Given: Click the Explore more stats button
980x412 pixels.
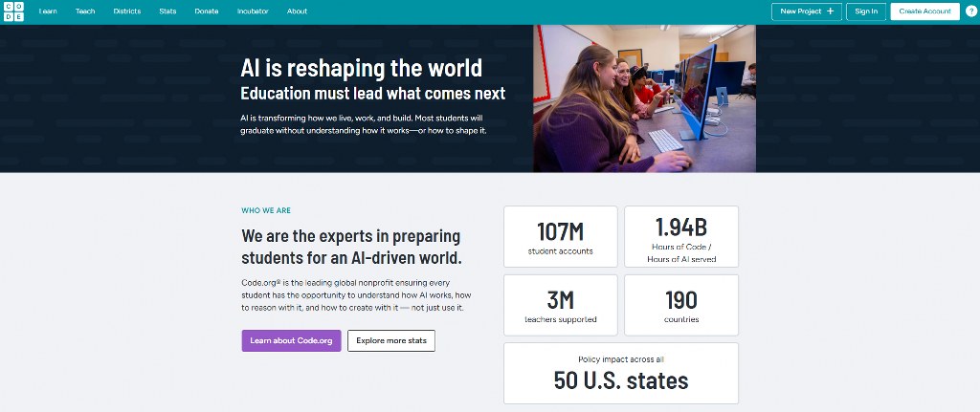Looking at the screenshot, I should [391, 341].
